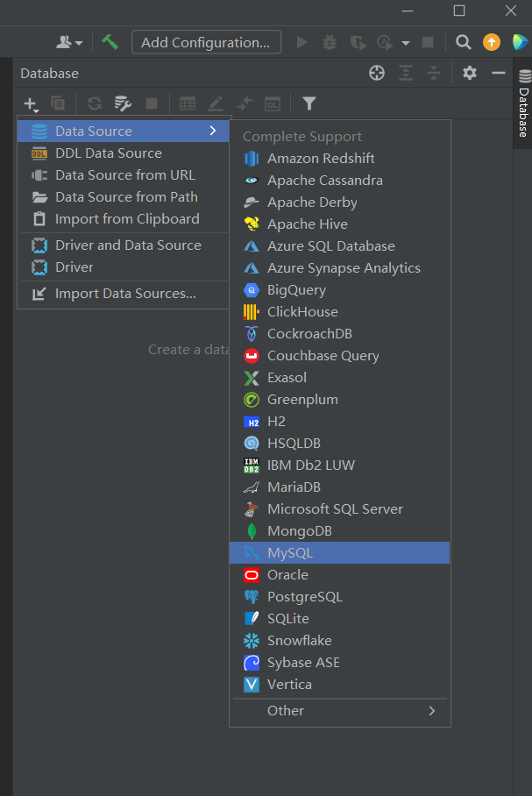
Task: Click the orange update arrow icon
Action: 492,42
